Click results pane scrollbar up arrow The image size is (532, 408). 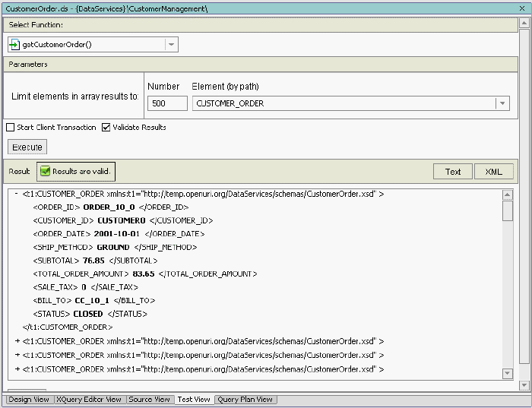508,195
